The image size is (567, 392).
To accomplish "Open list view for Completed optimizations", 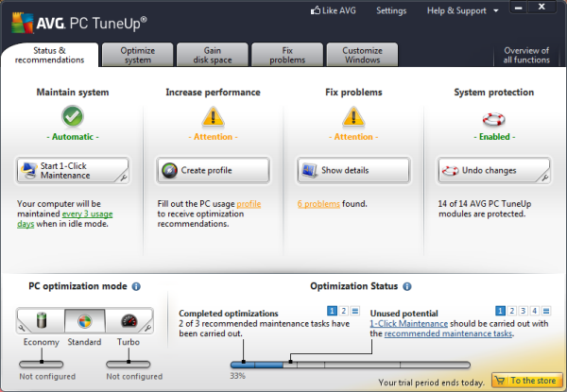I will point(355,311).
